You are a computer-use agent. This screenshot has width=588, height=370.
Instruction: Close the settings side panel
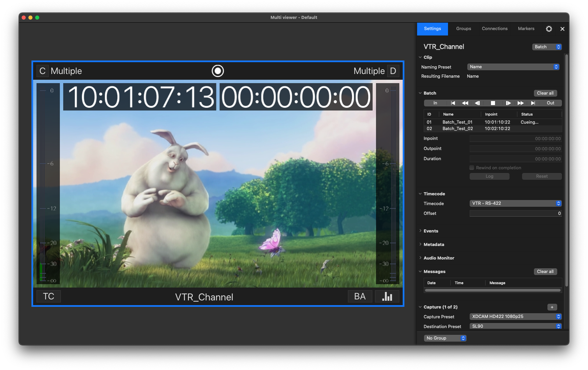click(x=562, y=29)
